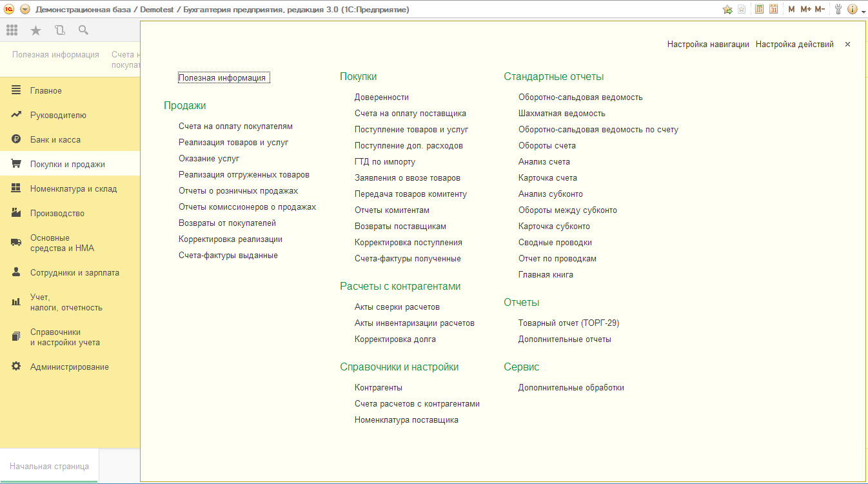Viewport: 868px width, 484px height.
Task: Add to favorites star with arrow icon
Action: (727, 9)
